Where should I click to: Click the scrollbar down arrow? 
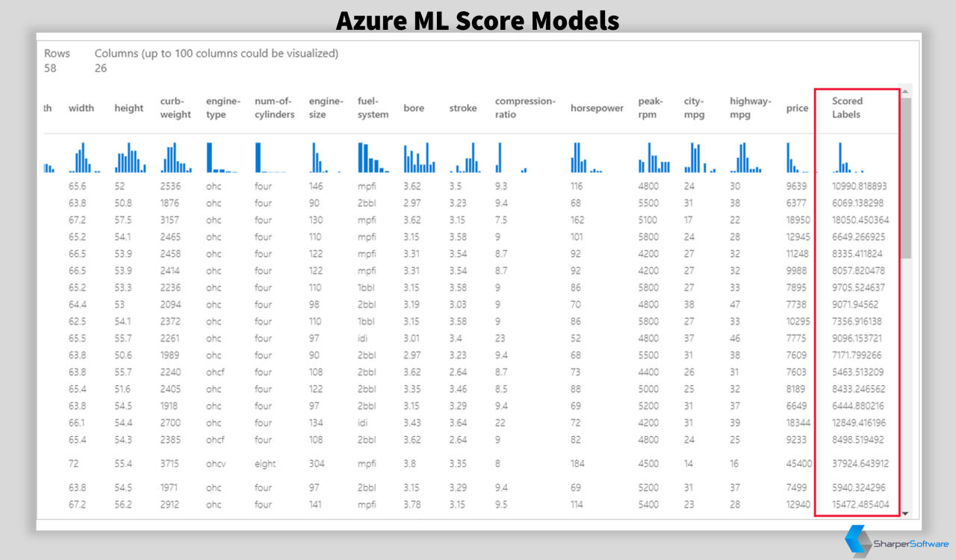pyautogui.click(x=906, y=514)
